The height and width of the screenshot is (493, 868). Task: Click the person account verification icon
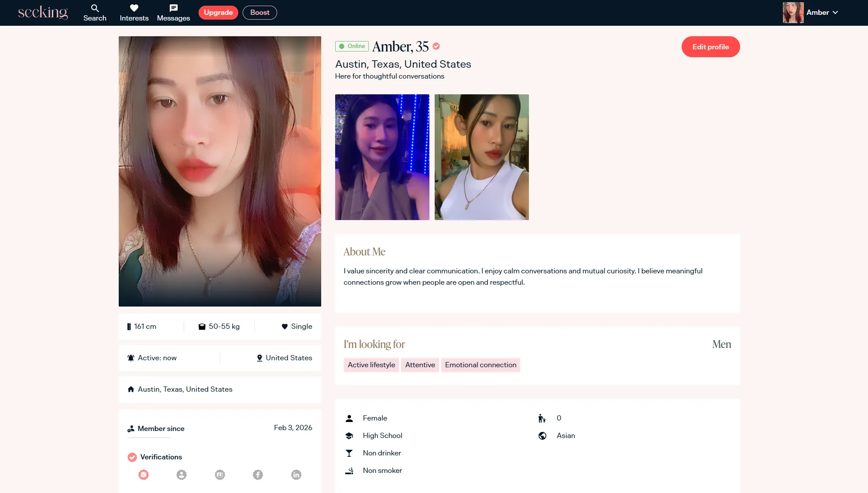pos(182,475)
